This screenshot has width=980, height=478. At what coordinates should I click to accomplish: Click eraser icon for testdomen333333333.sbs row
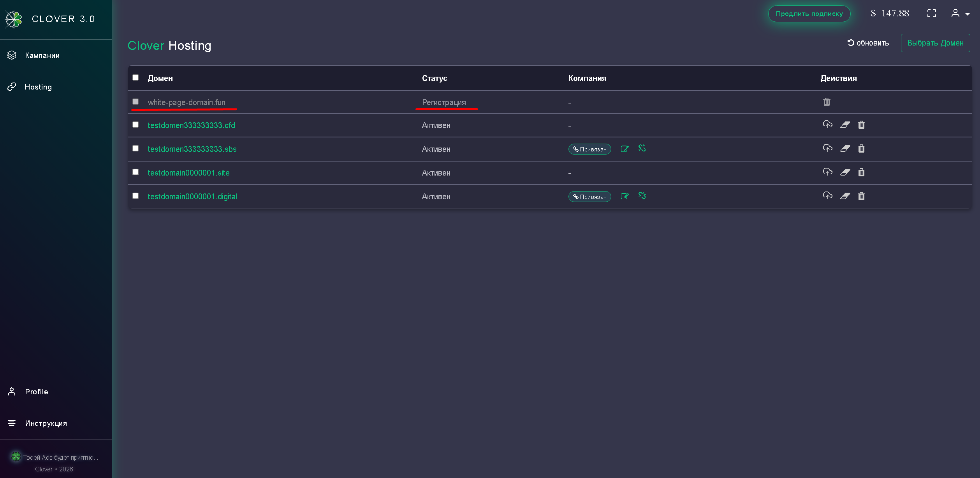(845, 149)
